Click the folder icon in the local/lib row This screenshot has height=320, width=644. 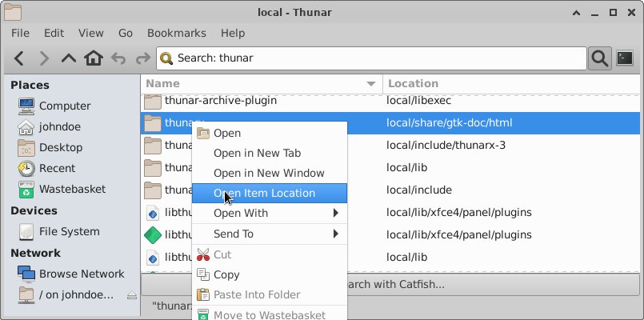click(153, 167)
